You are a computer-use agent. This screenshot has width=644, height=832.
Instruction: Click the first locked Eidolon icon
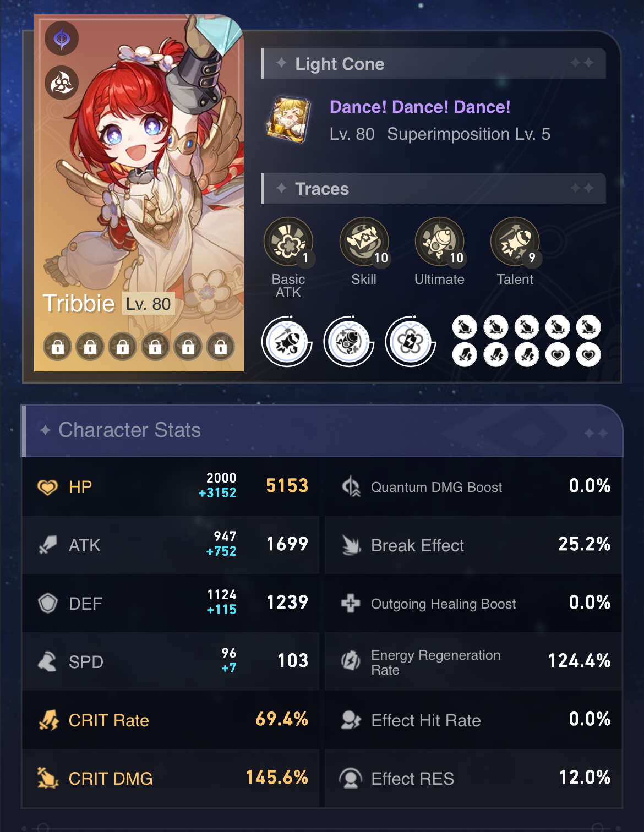[58, 347]
